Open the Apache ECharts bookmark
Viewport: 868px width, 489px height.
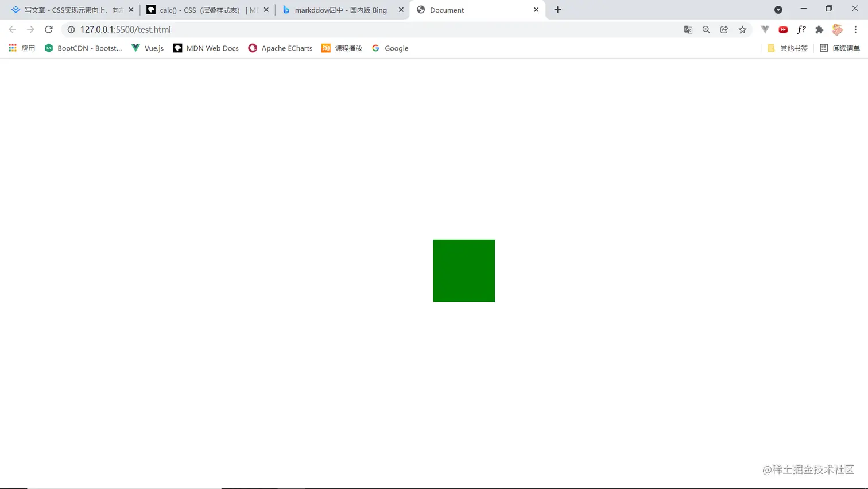pyautogui.click(x=280, y=48)
